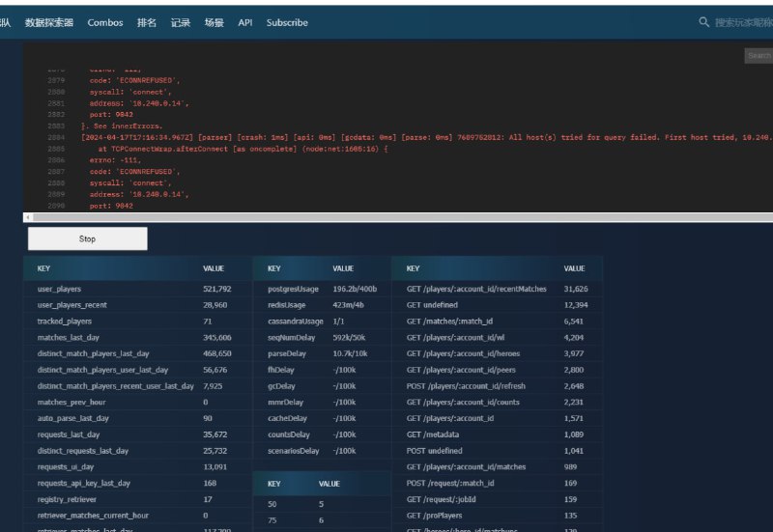This screenshot has height=532, width=773.
Task: Navigate to the 场景 scenarios page
Action: point(214,22)
